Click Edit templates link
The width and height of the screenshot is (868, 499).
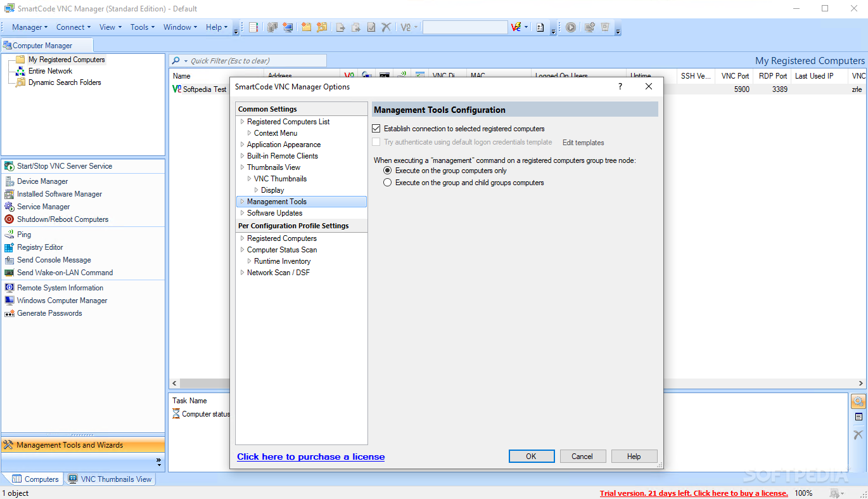click(584, 143)
